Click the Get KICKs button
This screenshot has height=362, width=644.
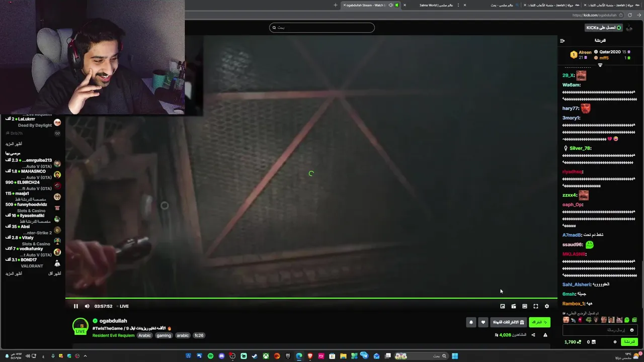(x=604, y=28)
